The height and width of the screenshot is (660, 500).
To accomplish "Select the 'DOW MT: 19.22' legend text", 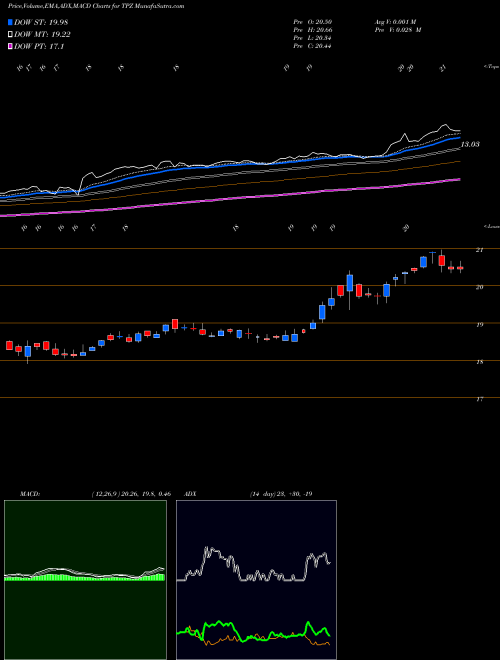I will (42, 35).
